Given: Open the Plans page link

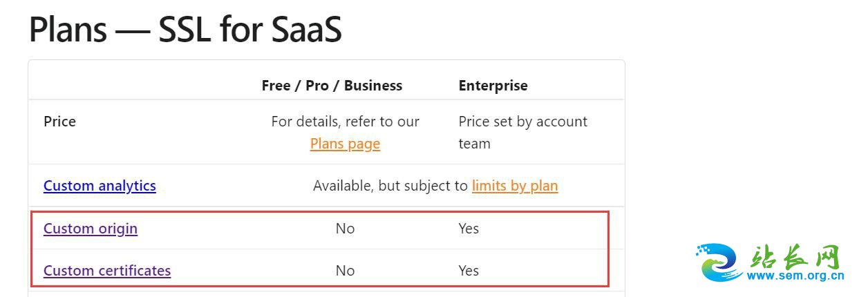Looking at the screenshot, I should pos(345,144).
